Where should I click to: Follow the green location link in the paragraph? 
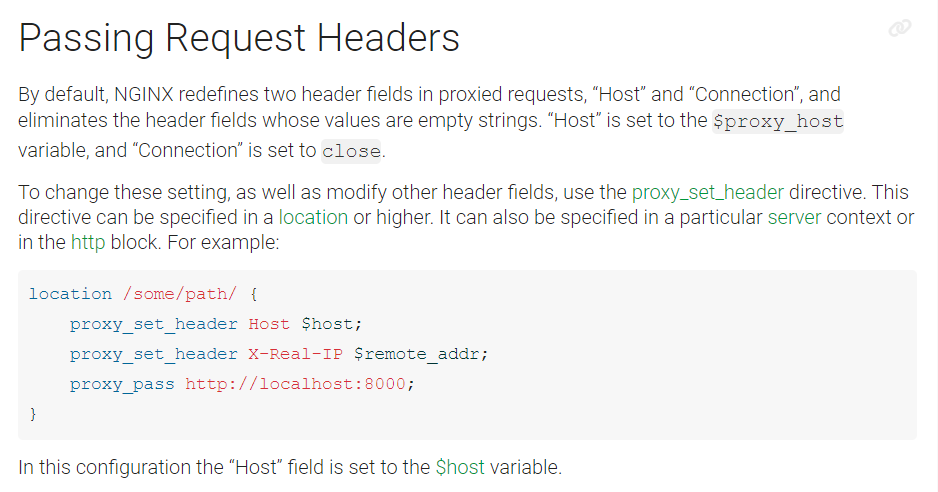[x=313, y=217]
